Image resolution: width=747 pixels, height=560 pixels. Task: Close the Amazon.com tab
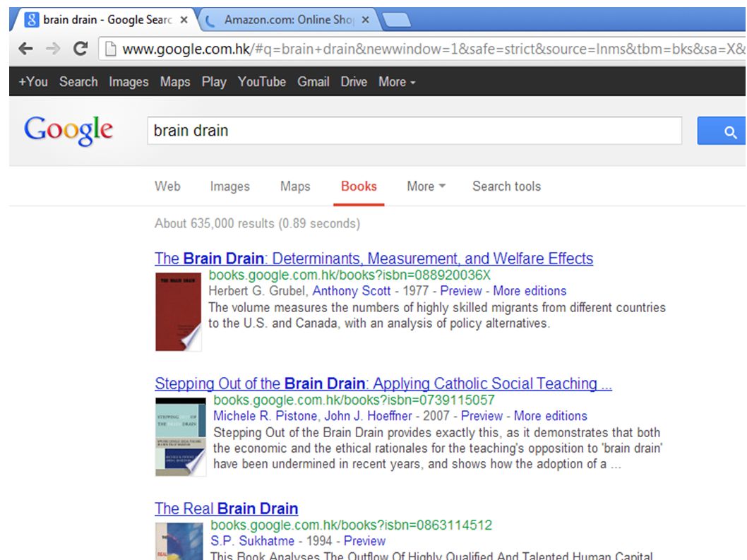366,20
